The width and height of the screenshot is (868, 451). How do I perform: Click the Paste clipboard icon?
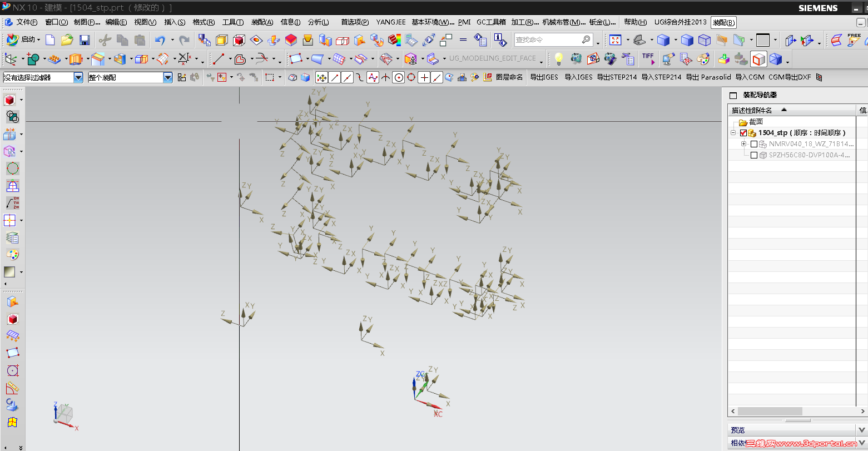pyautogui.click(x=140, y=39)
